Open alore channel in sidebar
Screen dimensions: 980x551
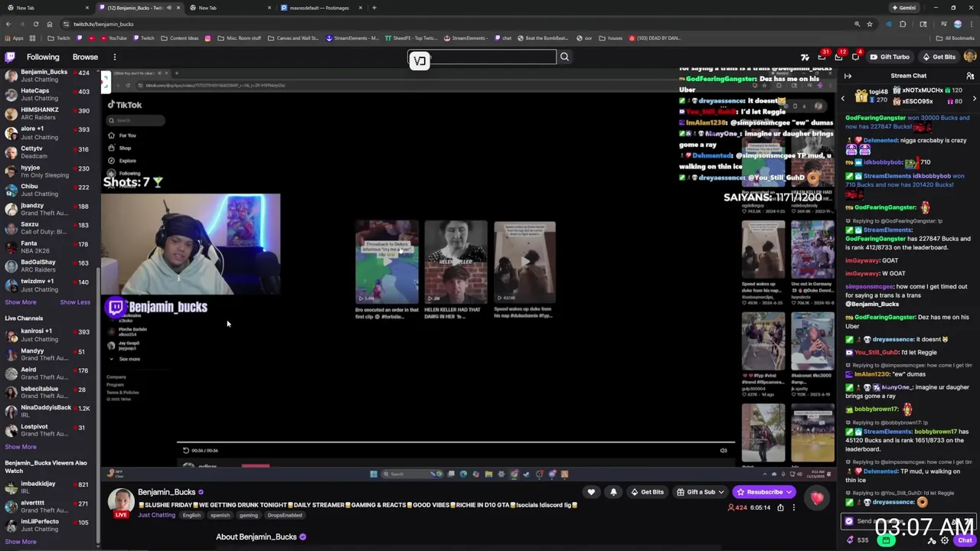pos(47,132)
